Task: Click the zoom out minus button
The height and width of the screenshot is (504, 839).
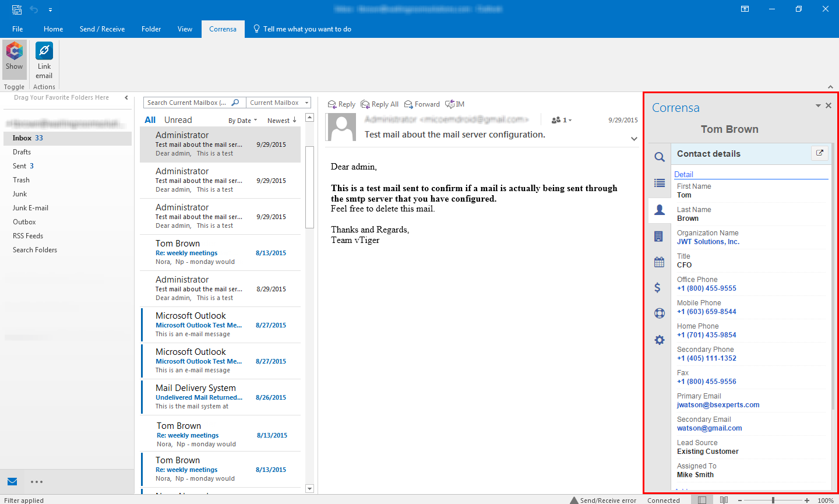Action: 740,500
